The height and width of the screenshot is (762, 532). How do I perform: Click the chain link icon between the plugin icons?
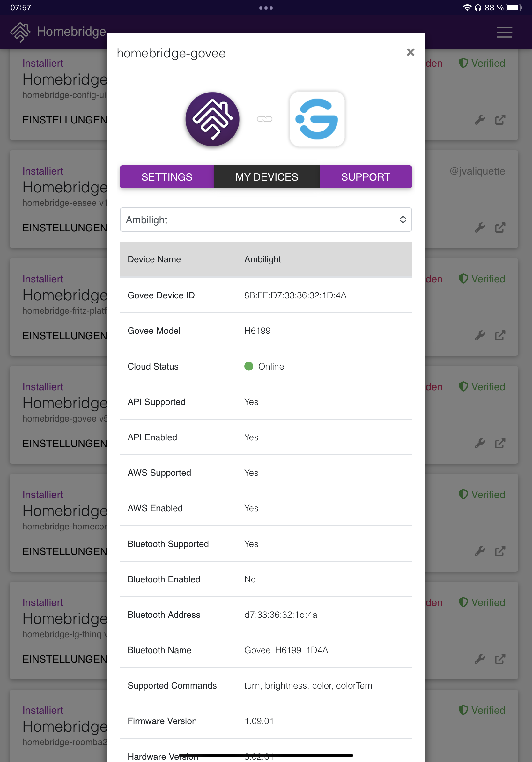265,119
